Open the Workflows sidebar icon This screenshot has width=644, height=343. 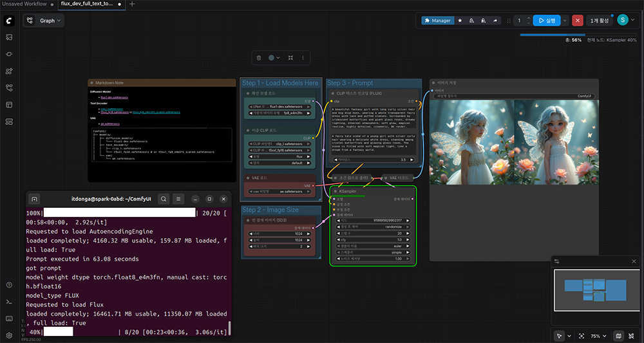9,88
